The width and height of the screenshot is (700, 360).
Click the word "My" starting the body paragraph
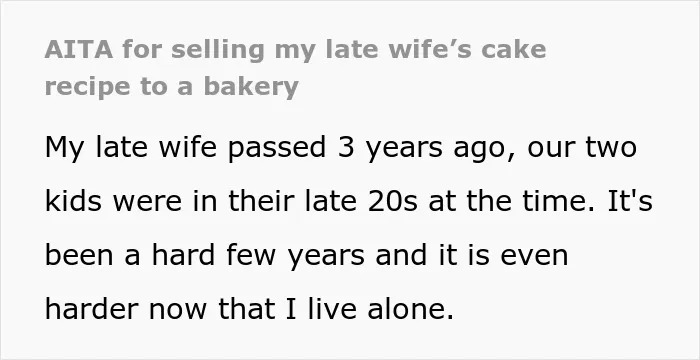(x=64, y=148)
